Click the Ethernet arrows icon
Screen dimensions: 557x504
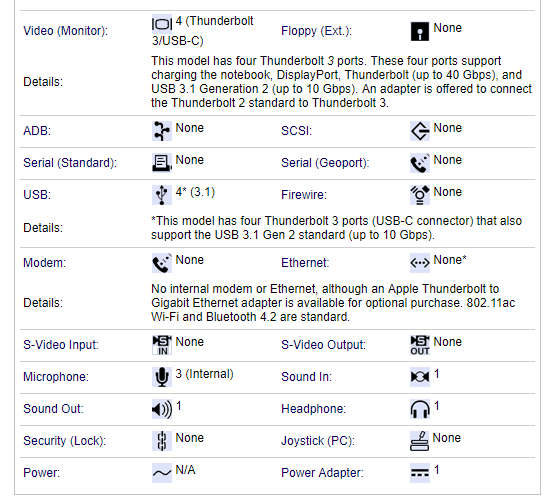420,263
